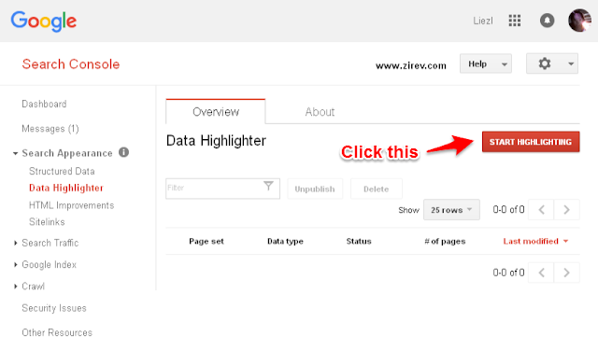Screen dimensions: 598x364
Task: Go to next page in top pagination
Action: 566,209
